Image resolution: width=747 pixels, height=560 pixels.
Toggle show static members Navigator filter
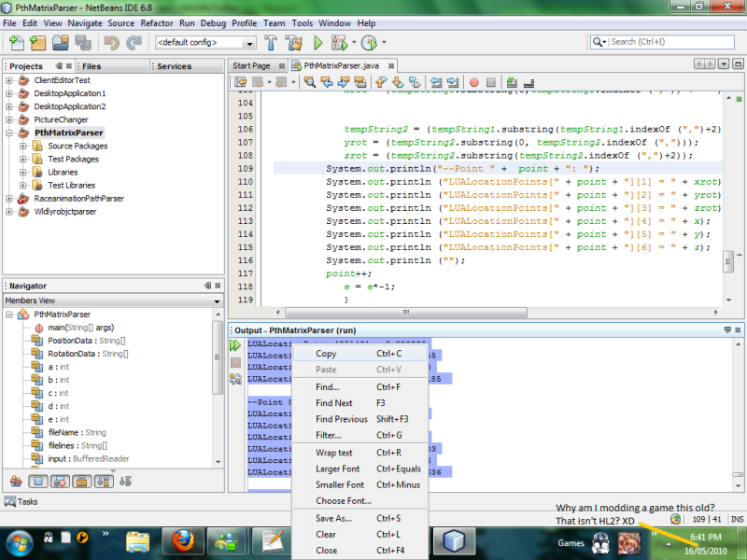[60, 482]
